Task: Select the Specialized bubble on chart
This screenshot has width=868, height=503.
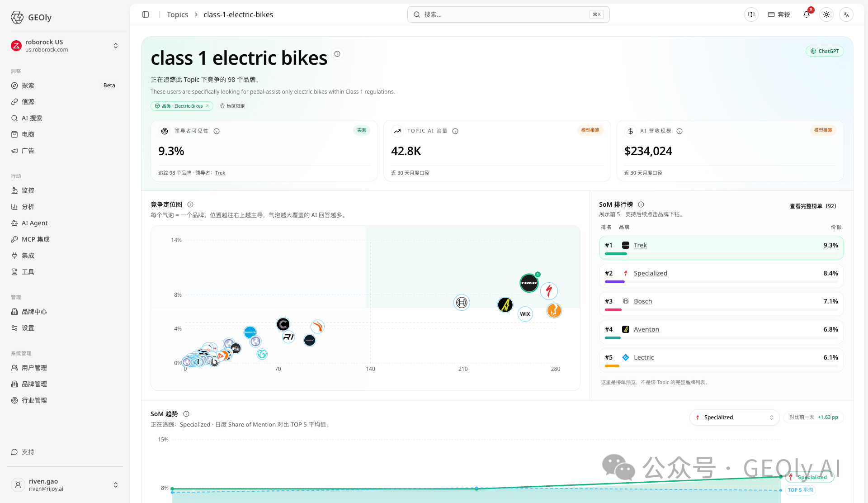Action: 549,291
